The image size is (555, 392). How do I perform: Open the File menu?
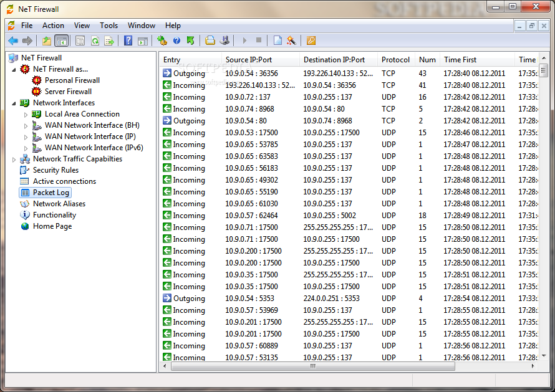coord(27,26)
